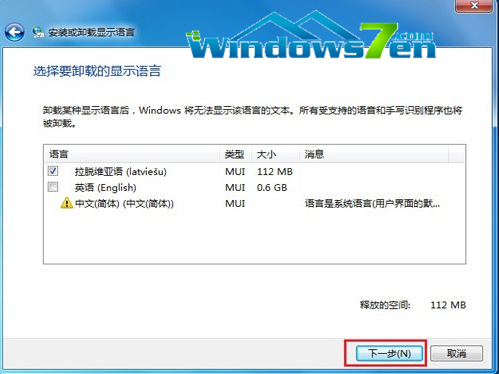Screen dimensions: 499x374
Task: Check the 英语 (English) checkbox
Action: (53, 187)
